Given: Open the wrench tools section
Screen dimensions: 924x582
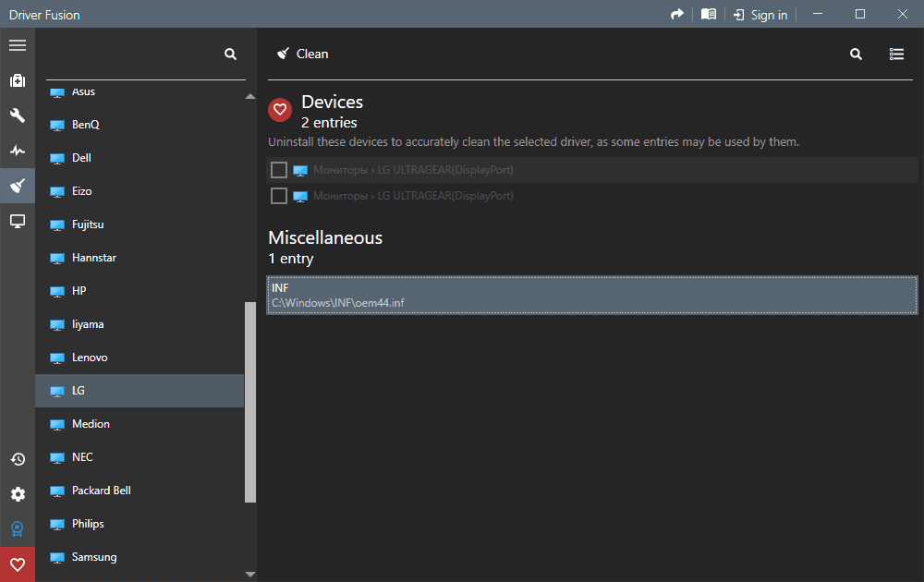Looking at the screenshot, I should click(18, 115).
